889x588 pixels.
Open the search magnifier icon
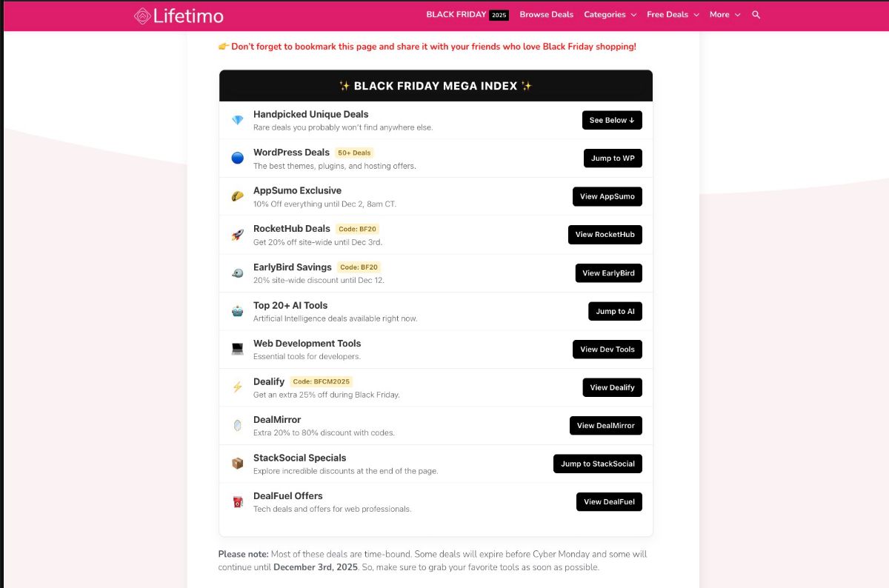[756, 14]
